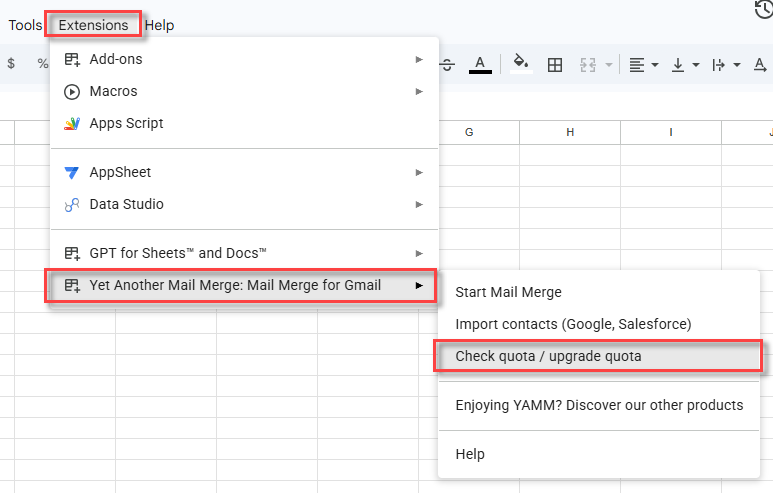773x493 pixels.
Task: Click the GPT for Sheets add-on icon
Action: point(72,253)
